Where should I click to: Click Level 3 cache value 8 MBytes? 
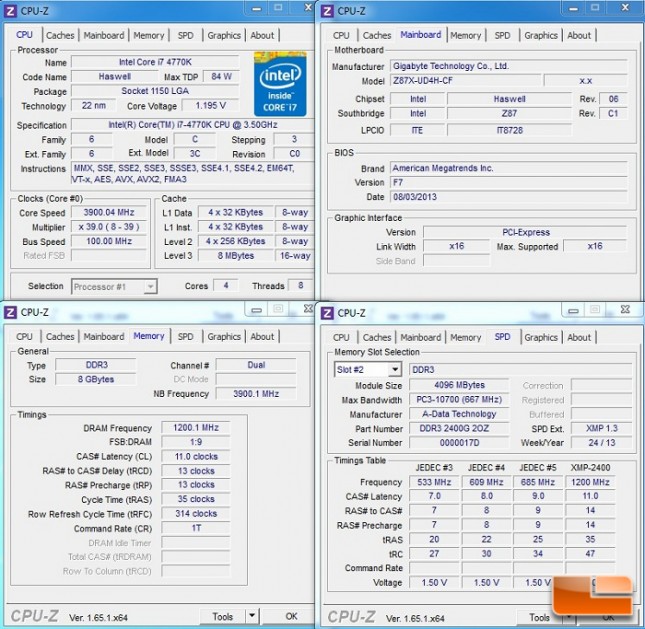tap(236, 255)
